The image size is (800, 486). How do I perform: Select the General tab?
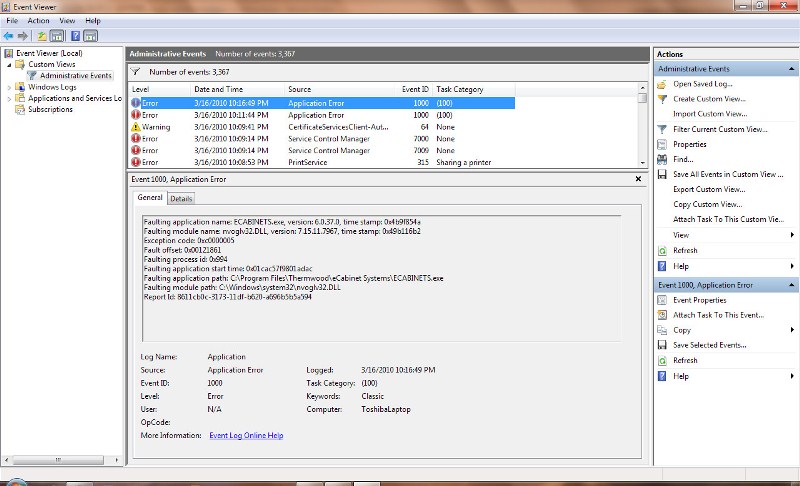pyautogui.click(x=149, y=197)
